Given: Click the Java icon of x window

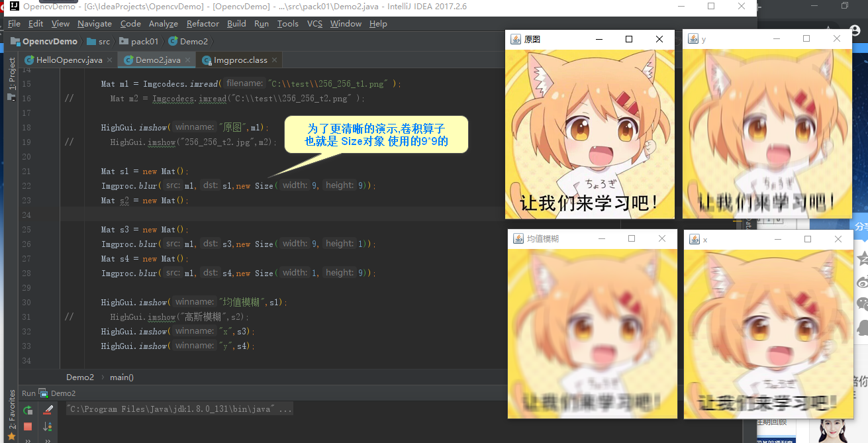Looking at the screenshot, I should coord(695,239).
